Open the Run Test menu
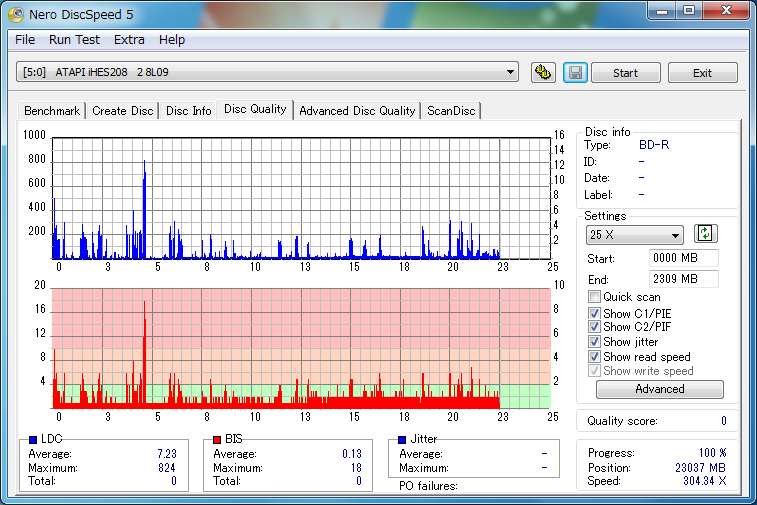Image resolution: width=757 pixels, height=505 pixels. tap(74, 40)
